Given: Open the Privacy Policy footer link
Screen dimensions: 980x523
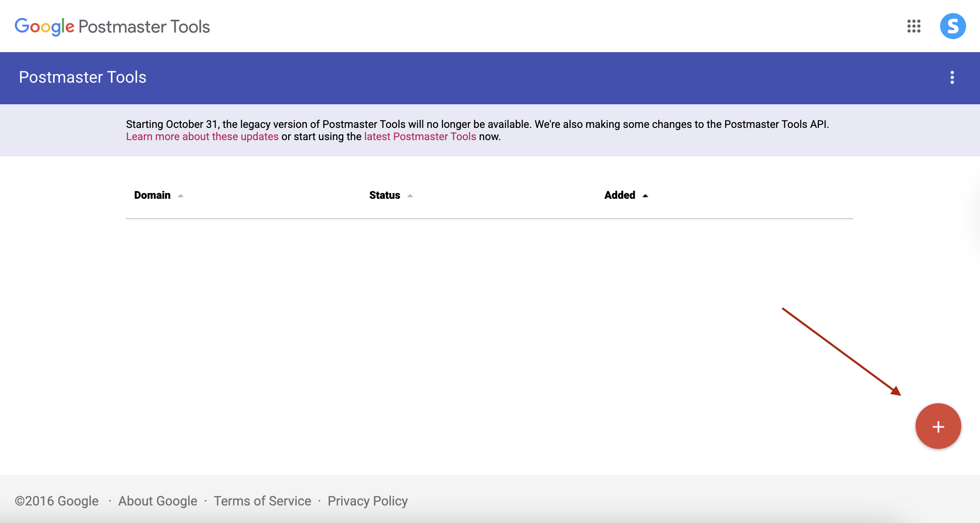Looking at the screenshot, I should click(367, 501).
